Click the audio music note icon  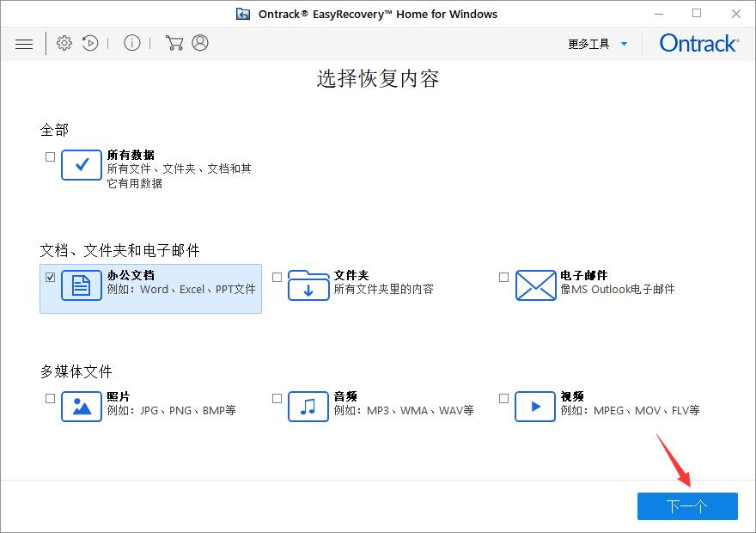[x=308, y=407]
